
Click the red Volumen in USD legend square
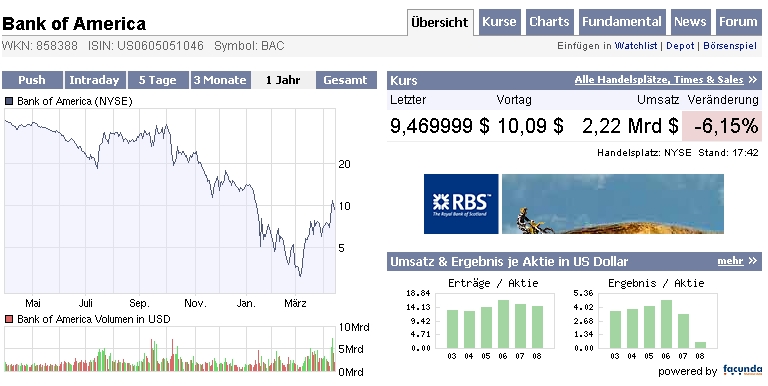(x=8, y=319)
